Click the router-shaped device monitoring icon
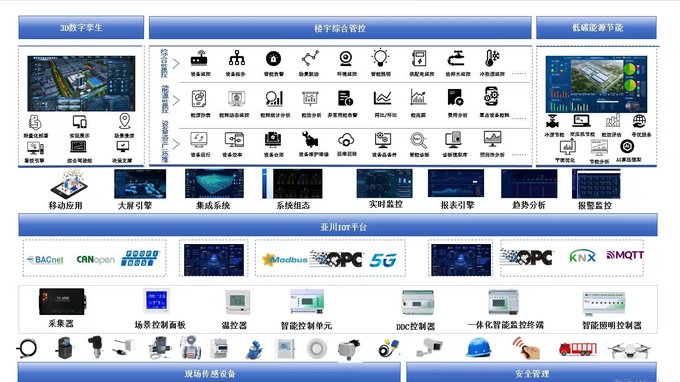This screenshot has height=382, width=680. click(x=199, y=59)
